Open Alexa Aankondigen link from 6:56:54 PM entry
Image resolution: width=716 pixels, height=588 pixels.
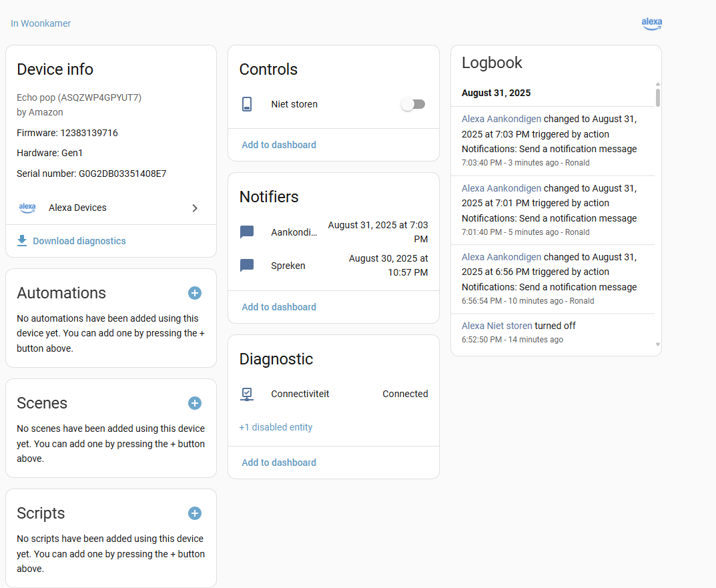point(501,257)
